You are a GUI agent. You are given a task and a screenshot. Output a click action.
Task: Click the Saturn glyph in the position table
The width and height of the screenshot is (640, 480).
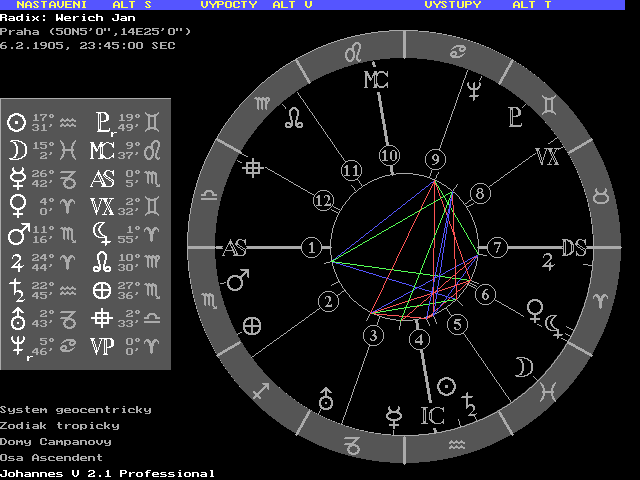16,292
